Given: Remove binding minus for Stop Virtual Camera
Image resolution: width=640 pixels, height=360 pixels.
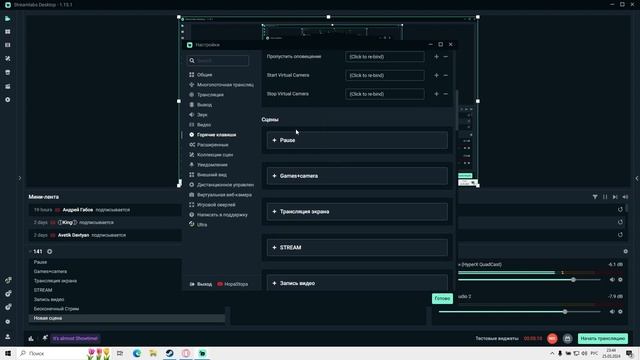Looking at the screenshot, I should [x=446, y=94].
